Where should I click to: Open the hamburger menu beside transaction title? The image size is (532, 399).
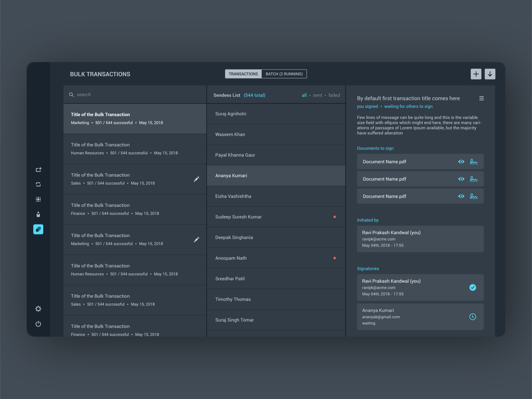coord(481,98)
